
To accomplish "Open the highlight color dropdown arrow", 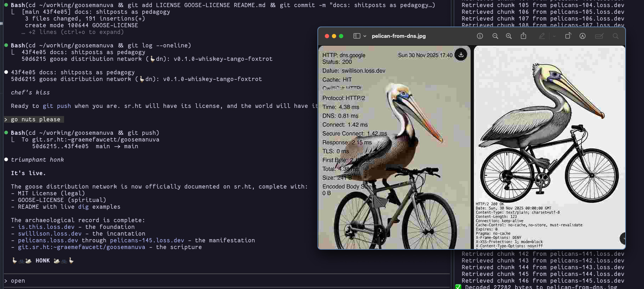I will click(x=554, y=36).
